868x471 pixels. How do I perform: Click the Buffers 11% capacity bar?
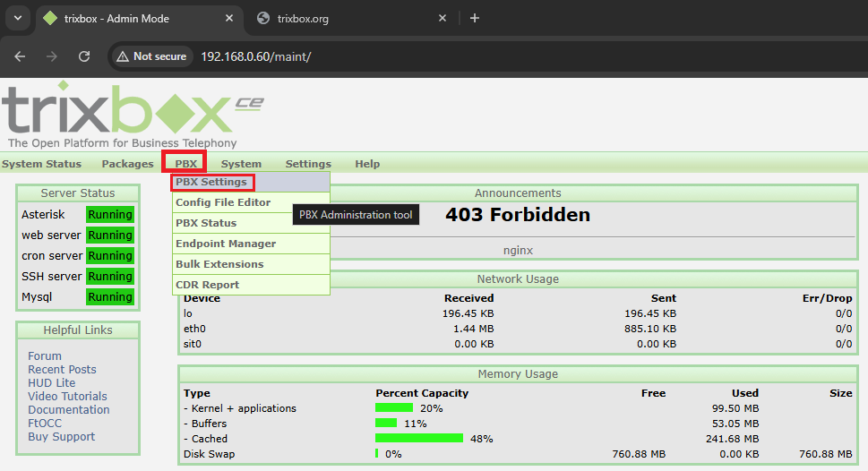386,423
